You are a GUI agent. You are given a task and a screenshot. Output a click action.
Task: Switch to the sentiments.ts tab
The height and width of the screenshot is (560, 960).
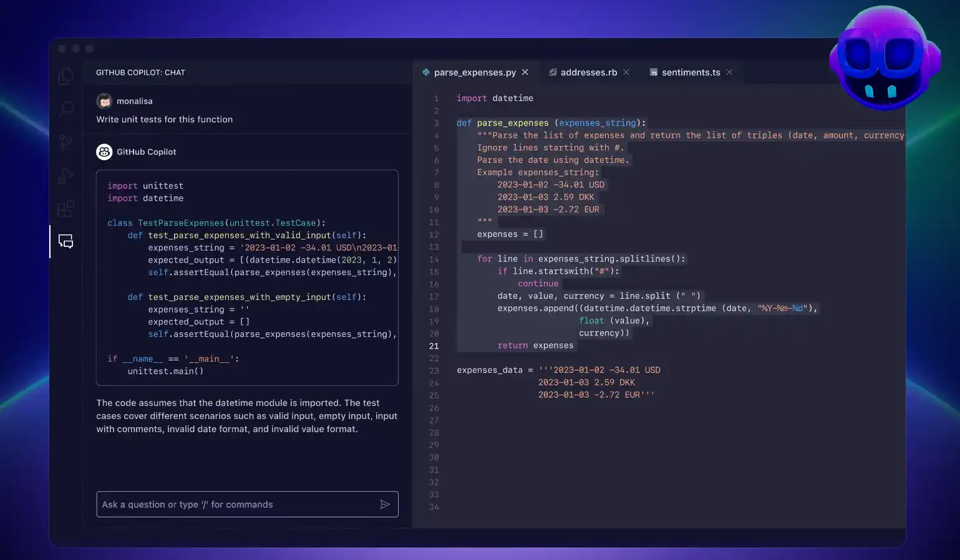(x=691, y=72)
